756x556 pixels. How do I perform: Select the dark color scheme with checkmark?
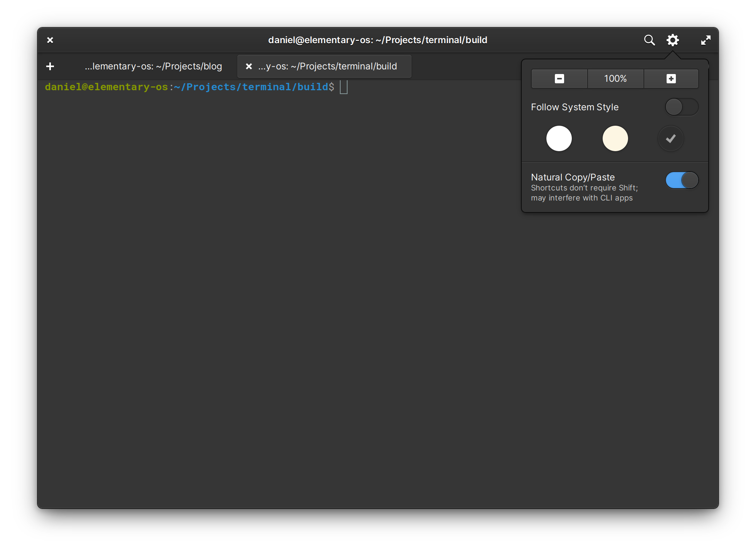671,138
